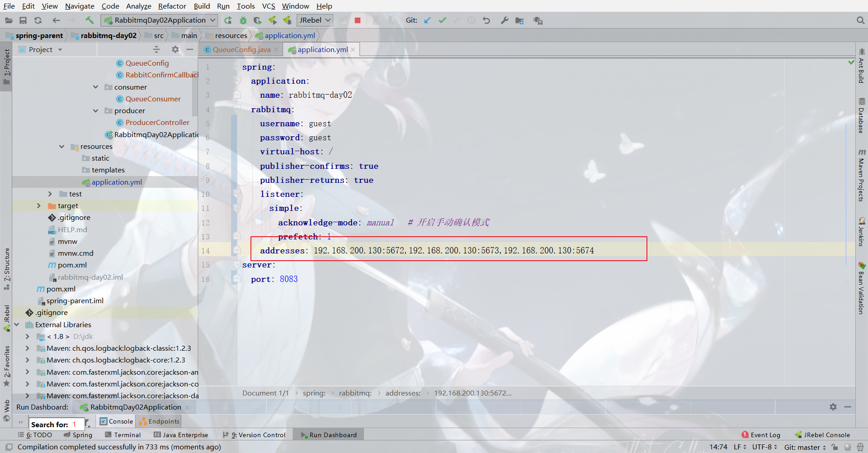The height and width of the screenshot is (453, 868).
Task: Select ProducerController in the project tree
Action: click(157, 122)
